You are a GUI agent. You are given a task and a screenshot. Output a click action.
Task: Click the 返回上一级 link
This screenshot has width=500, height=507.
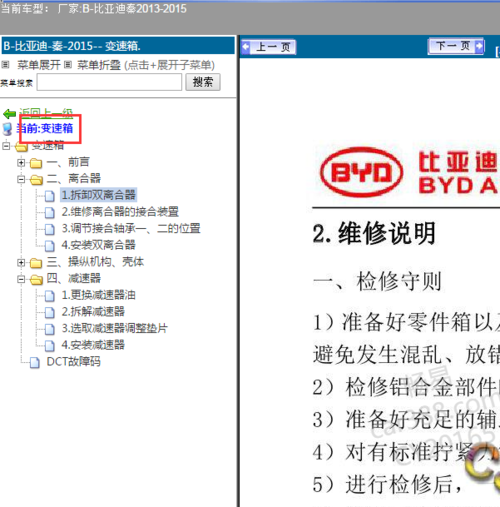[x=46, y=114]
